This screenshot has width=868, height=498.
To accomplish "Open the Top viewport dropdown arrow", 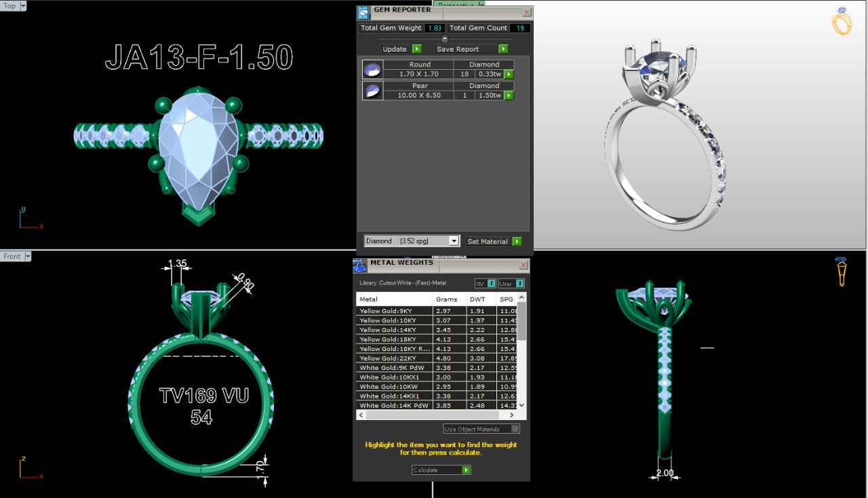I will coord(23,5).
